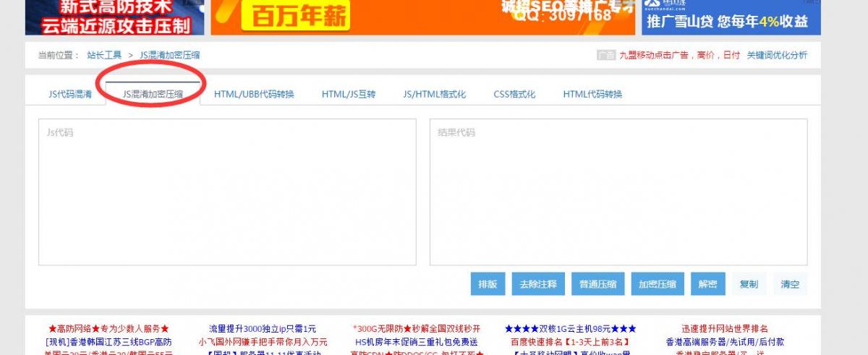Click 百度快速排名【1-3天上前3名】 link
868x355 pixels.
click(x=571, y=342)
